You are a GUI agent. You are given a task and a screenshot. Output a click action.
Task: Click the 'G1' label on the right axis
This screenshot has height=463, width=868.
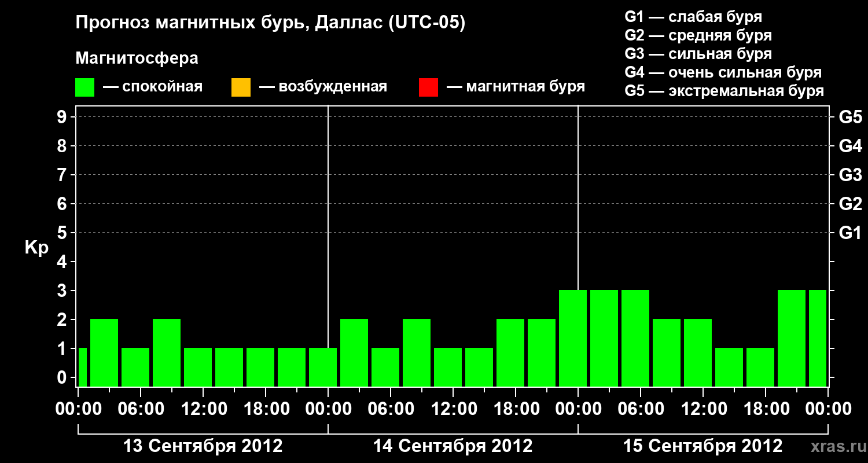pyautogui.click(x=851, y=233)
